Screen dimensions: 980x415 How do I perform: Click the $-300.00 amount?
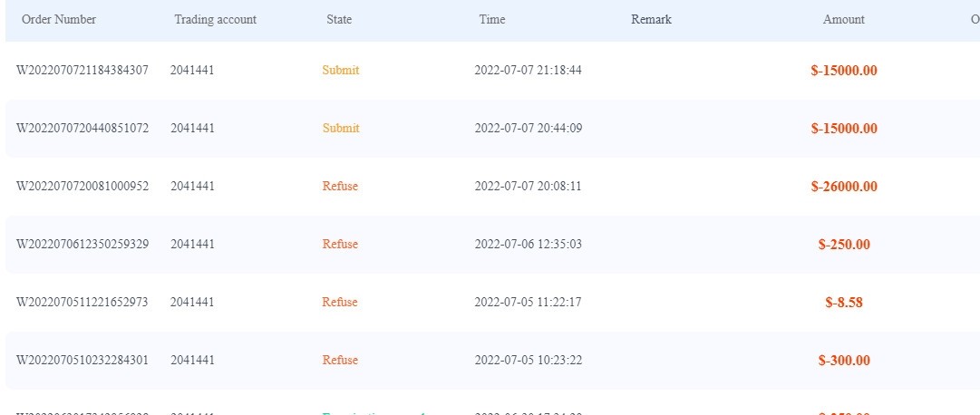click(x=844, y=361)
